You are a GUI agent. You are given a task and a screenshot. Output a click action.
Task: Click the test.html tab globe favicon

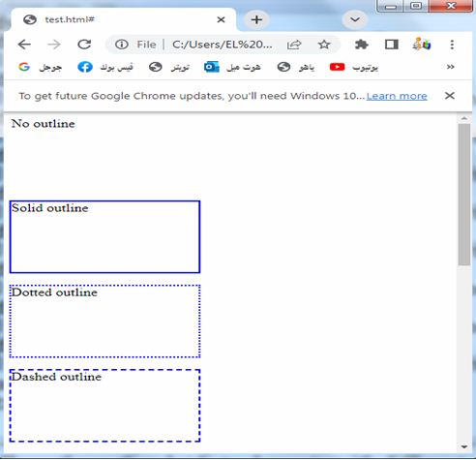tap(30, 19)
